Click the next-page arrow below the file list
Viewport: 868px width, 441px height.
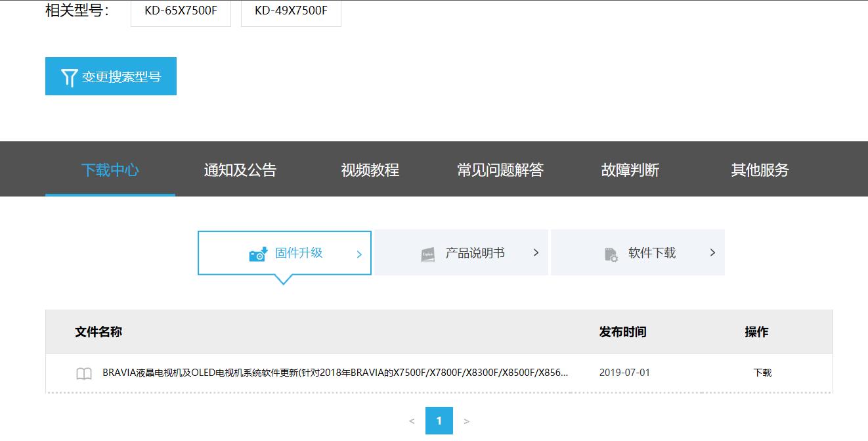[466, 420]
